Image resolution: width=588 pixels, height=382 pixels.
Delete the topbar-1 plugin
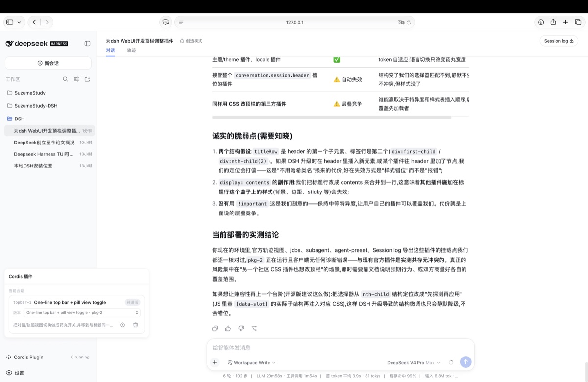click(136, 325)
